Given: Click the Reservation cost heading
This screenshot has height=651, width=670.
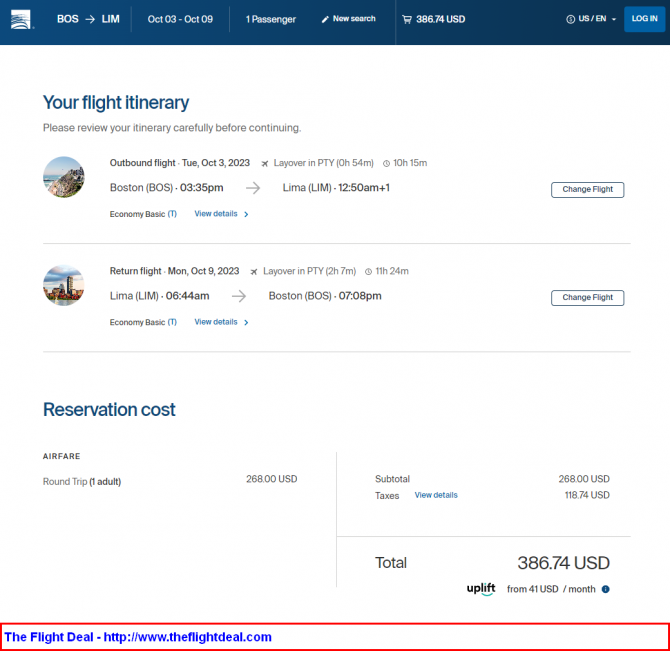Looking at the screenshot, I should point(109,409).
